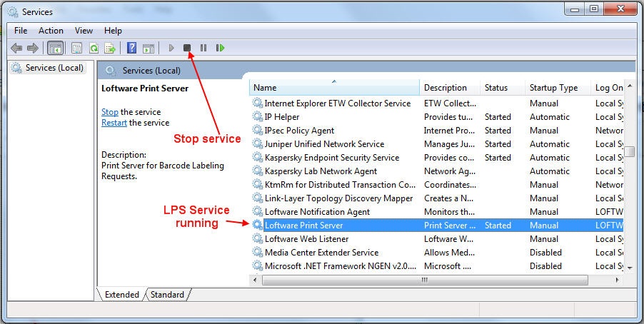Sort by the Startup Type column header
The image size is (644, 324).
click(x=558, y=88)
